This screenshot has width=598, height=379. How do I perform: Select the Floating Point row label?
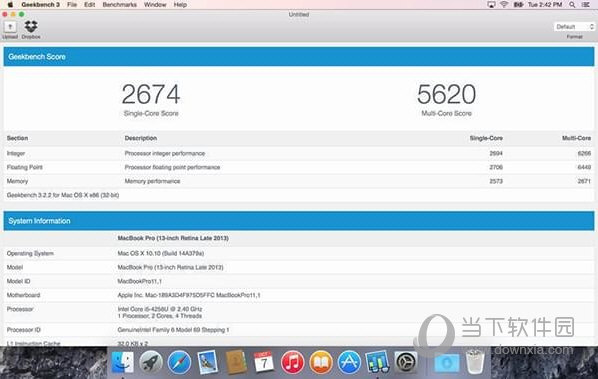24,167
